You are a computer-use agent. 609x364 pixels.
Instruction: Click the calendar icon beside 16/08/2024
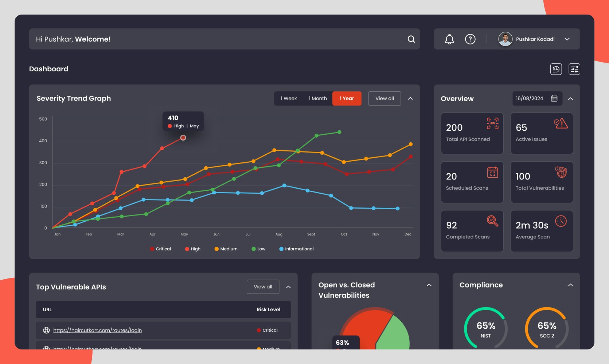(554, 98)
